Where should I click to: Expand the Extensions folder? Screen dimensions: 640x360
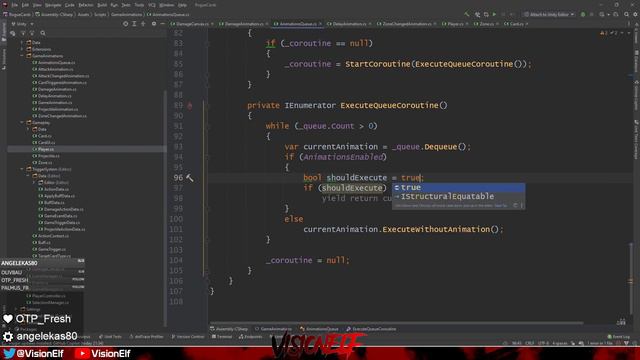(22, 49)
